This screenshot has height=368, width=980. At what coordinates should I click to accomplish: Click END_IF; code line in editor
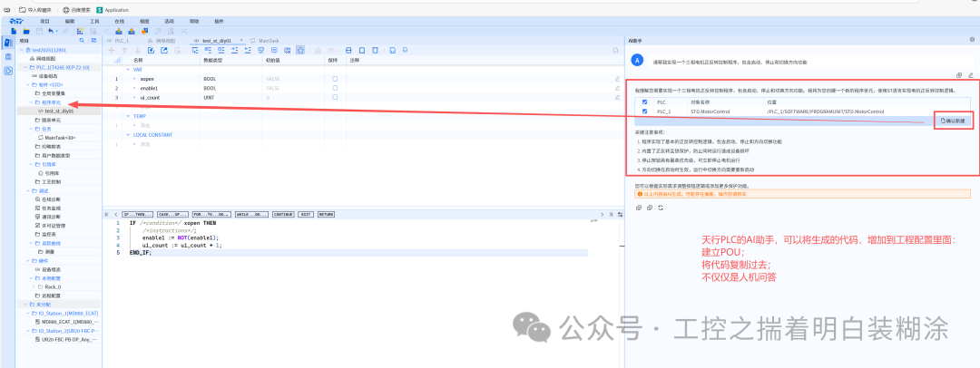[141, 252]
